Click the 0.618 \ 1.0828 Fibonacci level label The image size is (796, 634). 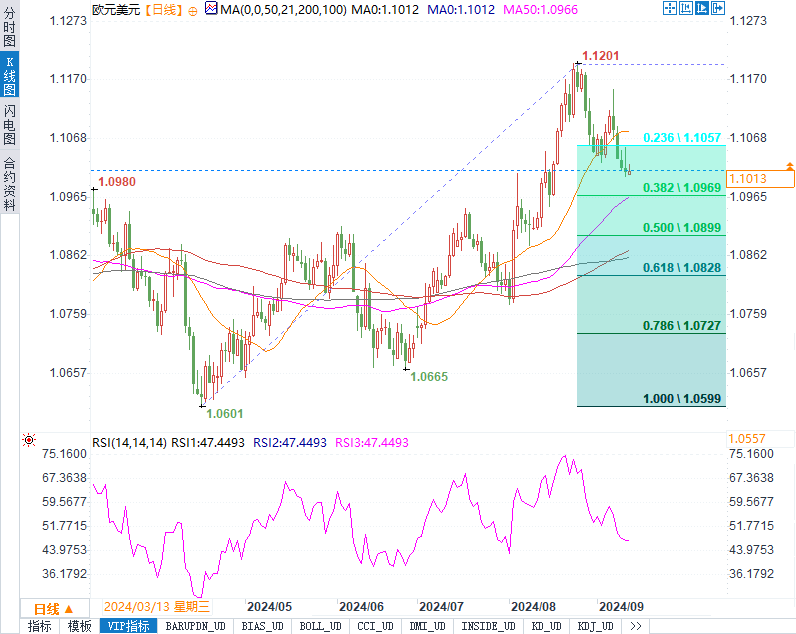click(682, 268)
